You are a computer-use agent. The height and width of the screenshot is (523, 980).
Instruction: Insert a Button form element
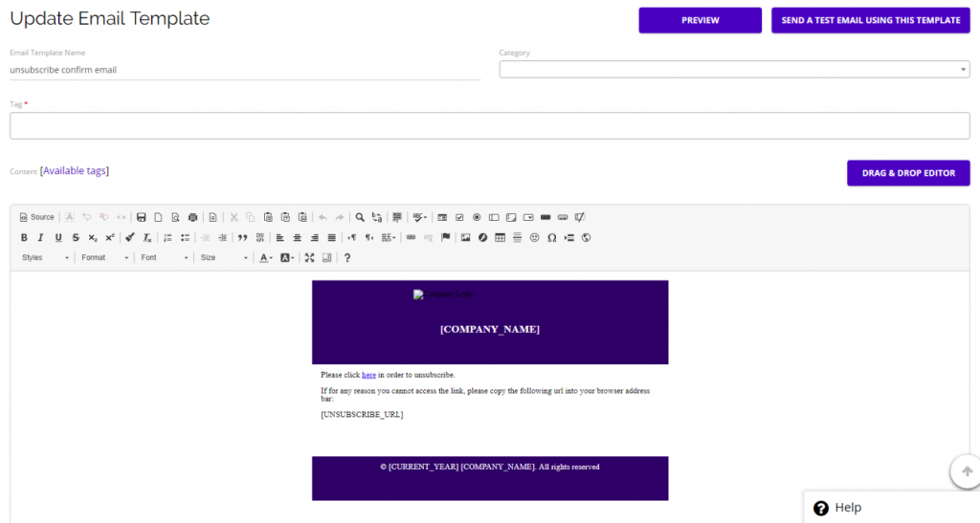coord(545,217)
